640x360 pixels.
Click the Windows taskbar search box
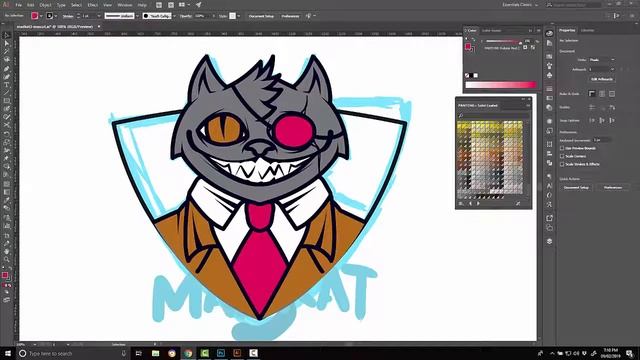(x=73, y=353)
